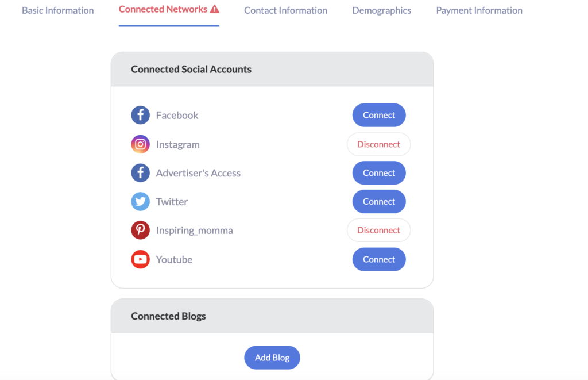Connect the Facebook account
This screenshot has width=588, height=380.
[379, 115]
